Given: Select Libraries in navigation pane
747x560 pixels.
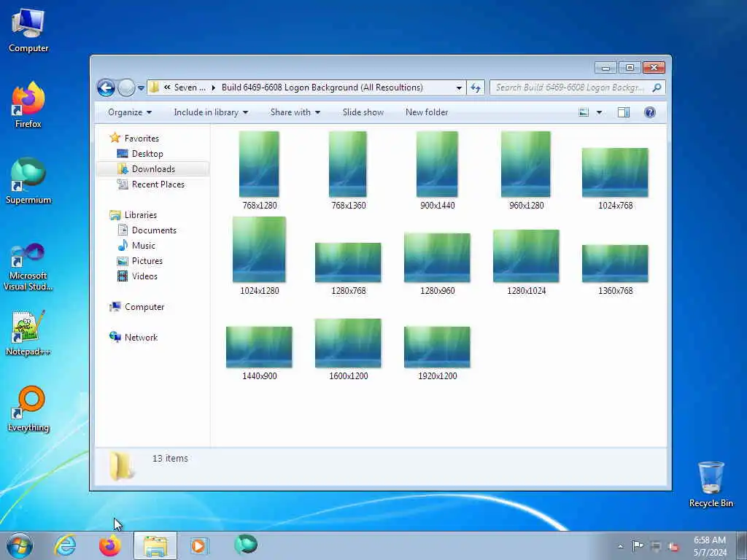Looking at the screenshot, I should pos(141,215).
